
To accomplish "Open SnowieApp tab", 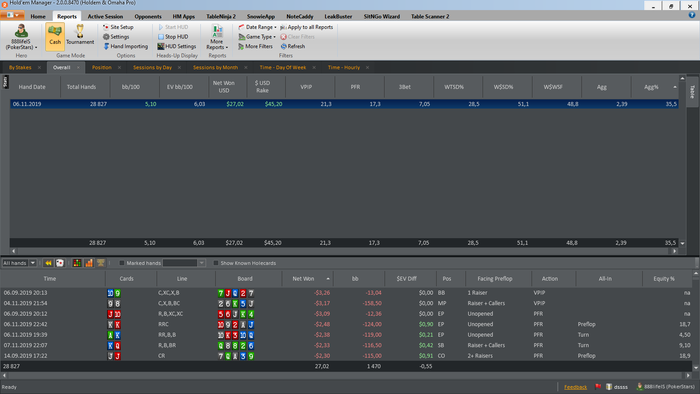I will point(261,17).
